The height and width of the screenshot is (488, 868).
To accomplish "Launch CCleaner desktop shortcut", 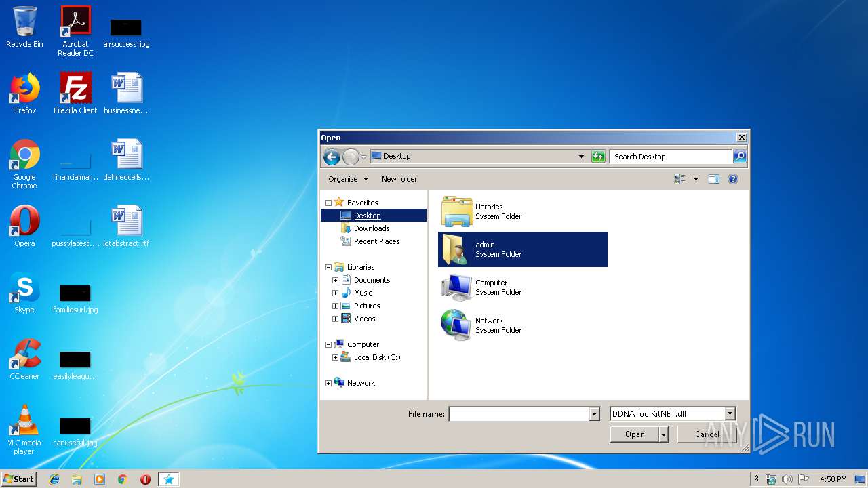I will click(24, 359).
